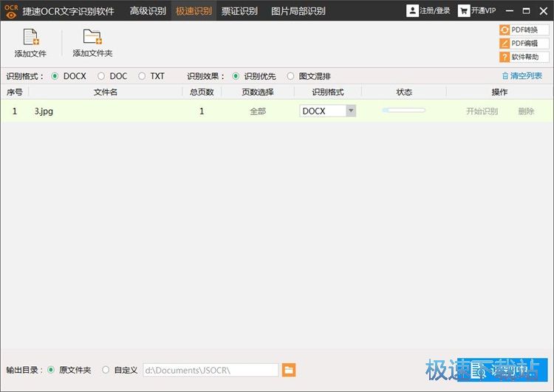Browse output folder with orange folder icon
Screen dimensions: 554x392
point(289,370)
